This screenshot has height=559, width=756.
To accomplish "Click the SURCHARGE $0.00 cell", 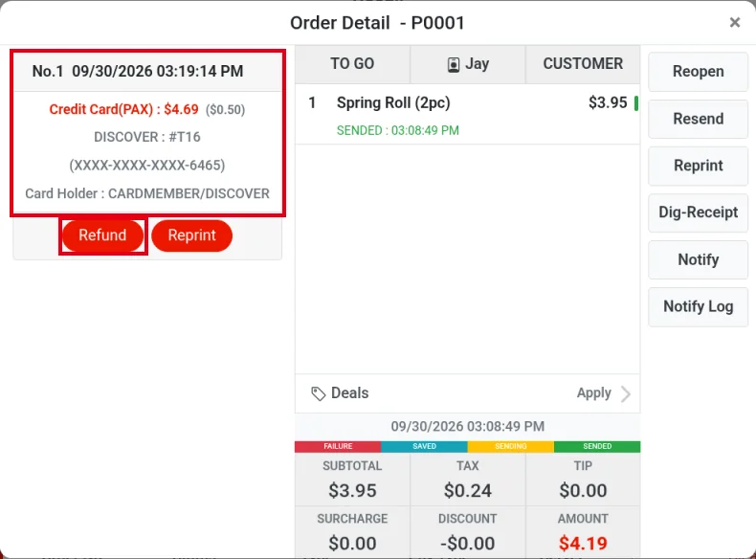I will pyautogui.click(x=352, y=532).
